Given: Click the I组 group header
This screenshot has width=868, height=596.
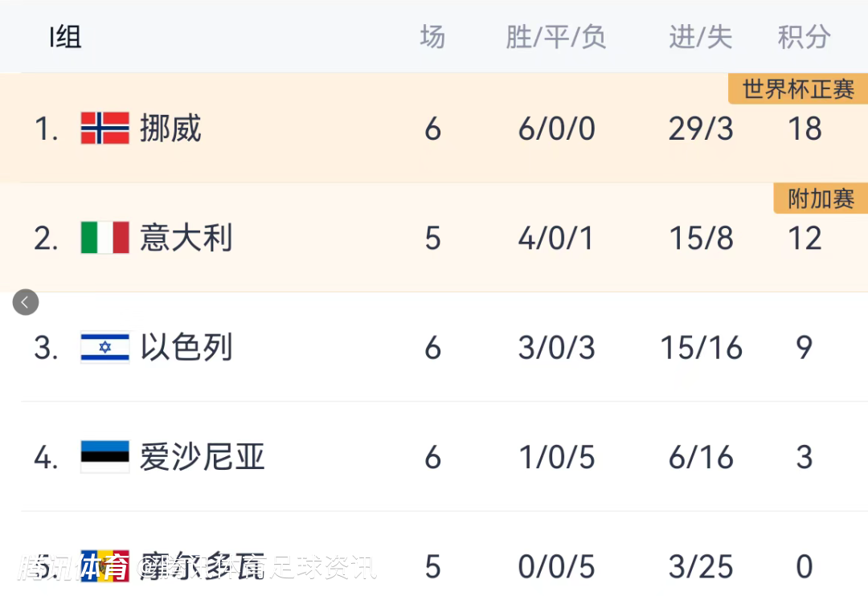Looking at the screenshot, I should tap(65, 37).
